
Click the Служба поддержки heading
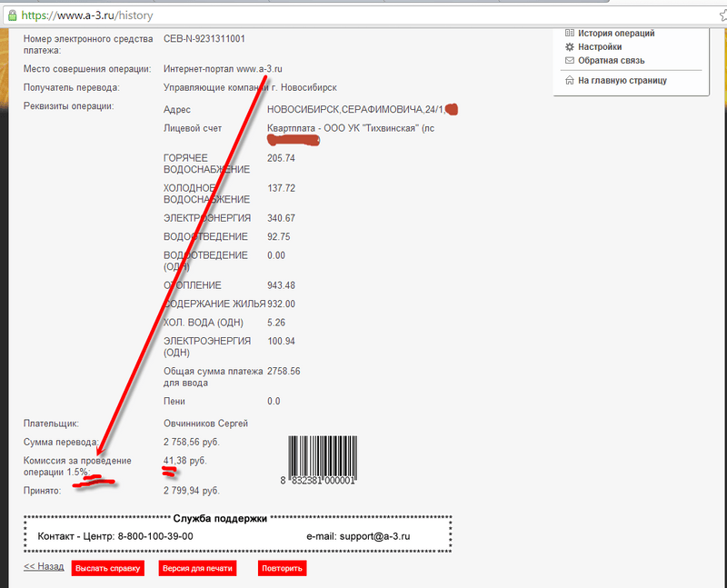[x=220, y=518]
